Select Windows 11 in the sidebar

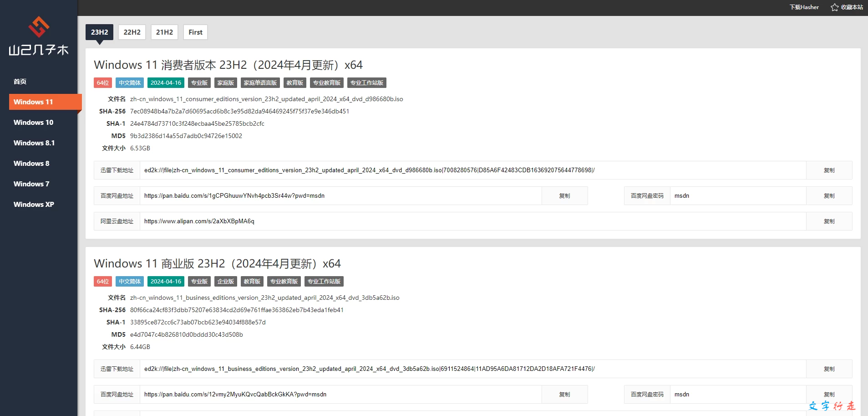(45, 102)
